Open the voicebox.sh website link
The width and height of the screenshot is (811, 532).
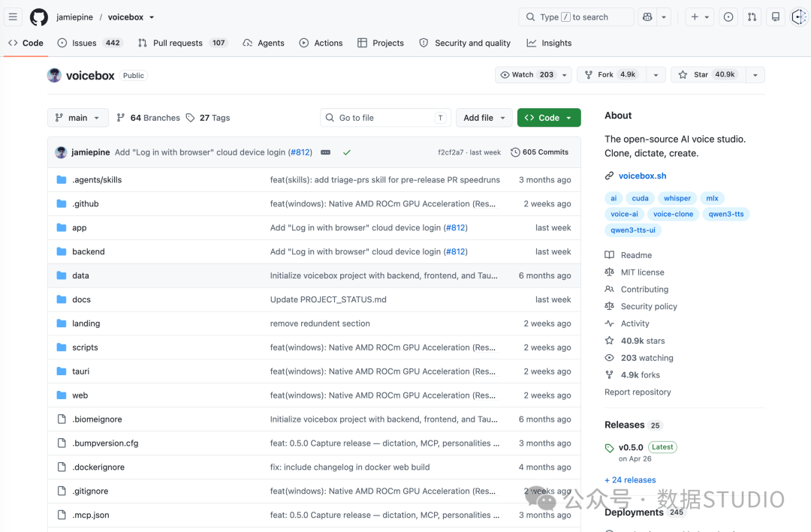(x=642, y=176)
